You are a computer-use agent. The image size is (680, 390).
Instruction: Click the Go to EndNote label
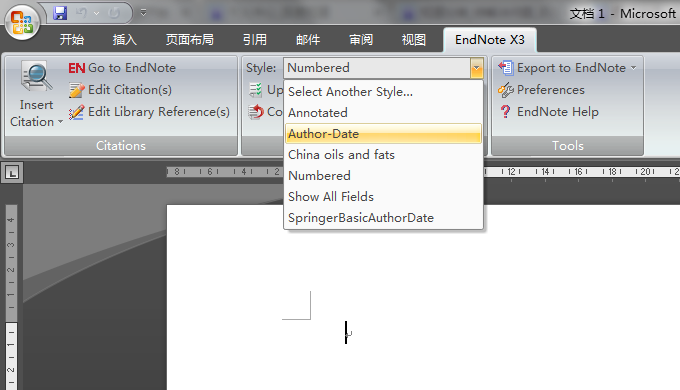click(x=132, y=68)
